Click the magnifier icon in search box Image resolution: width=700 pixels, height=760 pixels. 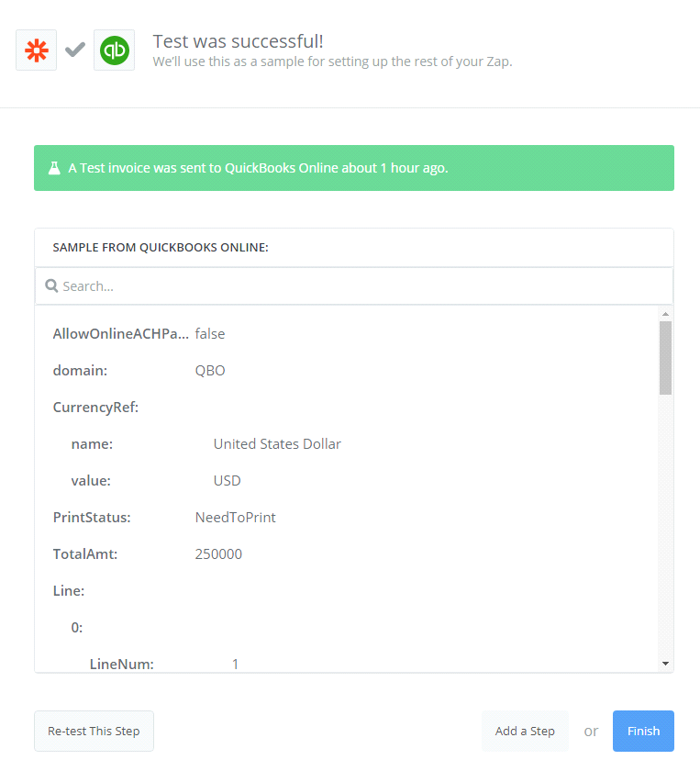51,286
